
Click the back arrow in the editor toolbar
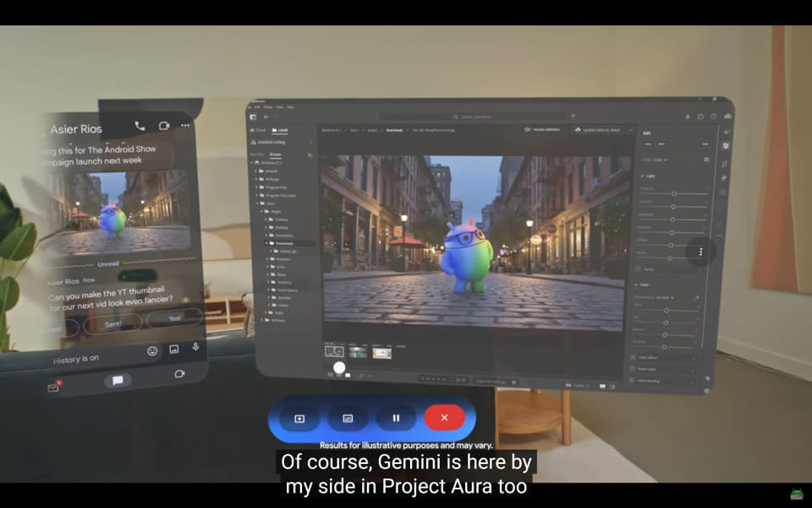point(266,117)
